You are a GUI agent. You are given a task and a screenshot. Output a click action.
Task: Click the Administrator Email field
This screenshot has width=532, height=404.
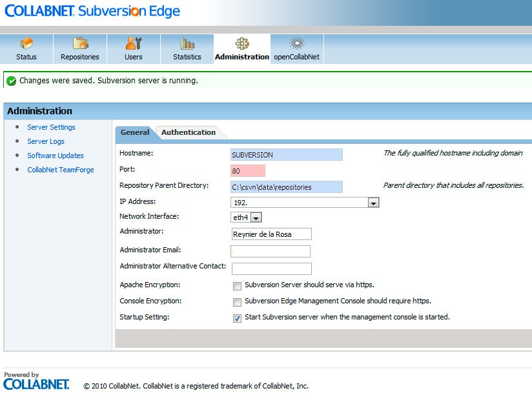271,251
